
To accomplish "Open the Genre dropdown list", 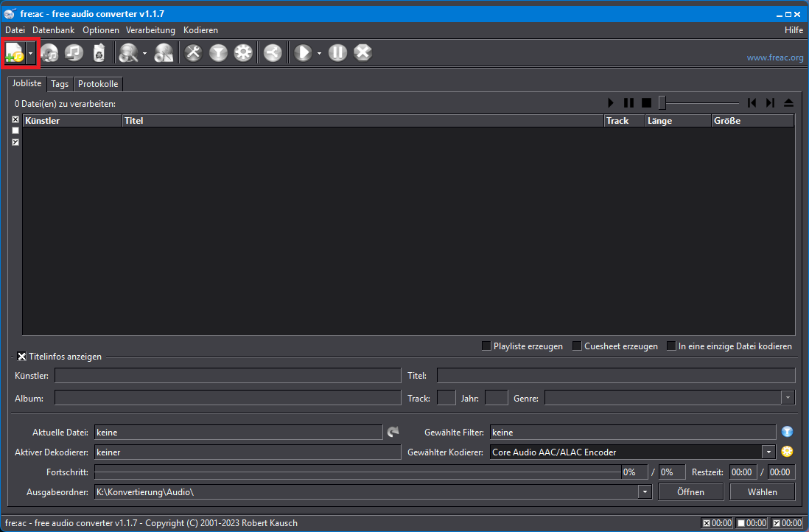I will click(788, 398).
